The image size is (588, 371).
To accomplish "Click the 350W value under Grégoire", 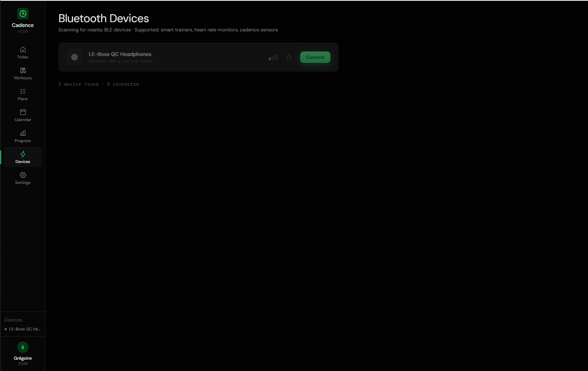I will pyautogui.click(x=23, y=364).
